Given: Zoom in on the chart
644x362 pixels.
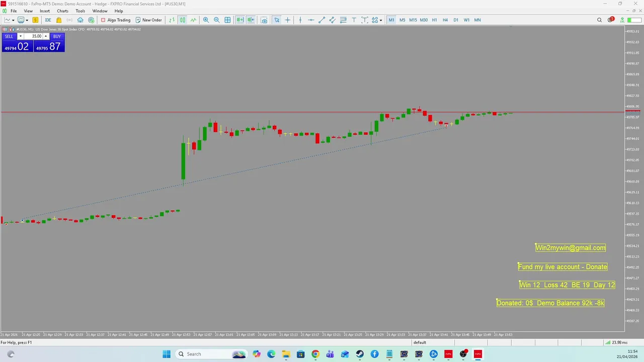Looking at the screenshot, I should 206,20.
